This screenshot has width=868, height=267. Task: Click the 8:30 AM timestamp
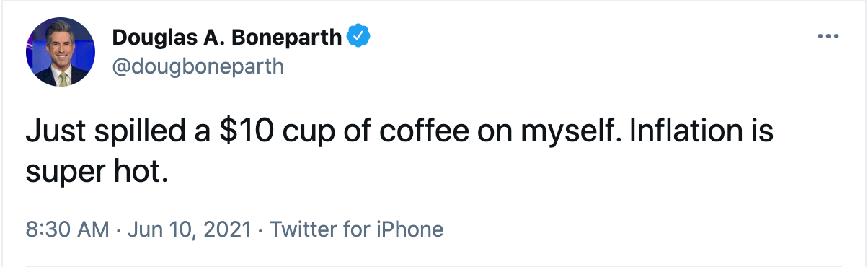pyautogui.click(x=67, y=230)
